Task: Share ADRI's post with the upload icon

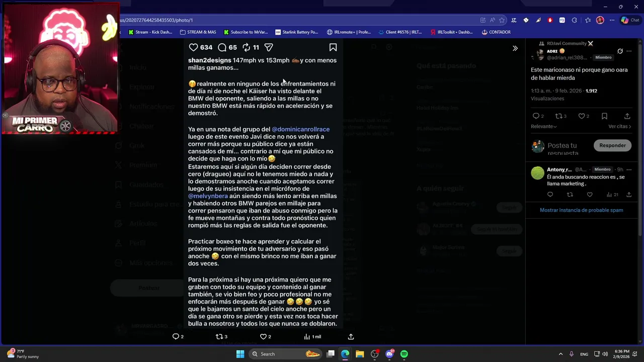Action: [x=627, y=116]
